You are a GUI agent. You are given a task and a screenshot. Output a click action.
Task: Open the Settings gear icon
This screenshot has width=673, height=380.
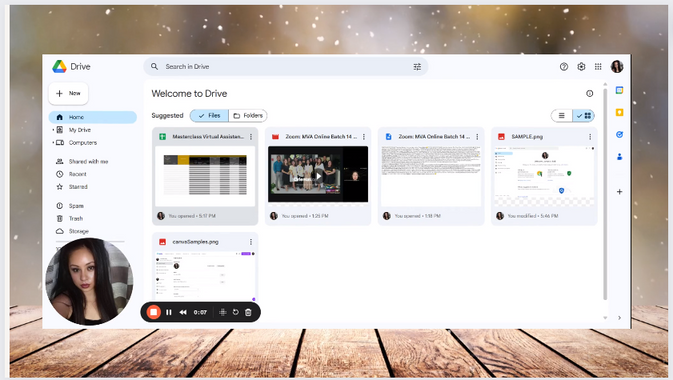(581, 67)
